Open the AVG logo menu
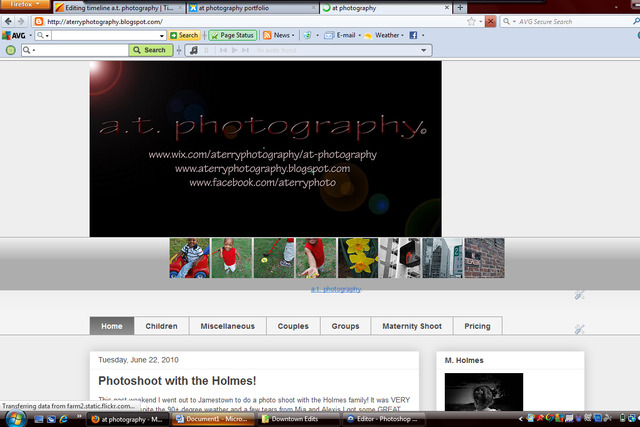Viewport: 640px width, 427px height. (x=14, y=36)
